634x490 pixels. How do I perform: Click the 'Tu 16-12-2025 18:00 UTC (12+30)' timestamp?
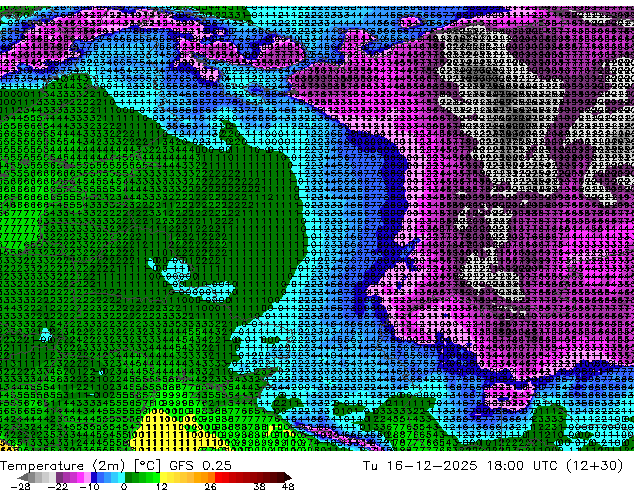493,466
